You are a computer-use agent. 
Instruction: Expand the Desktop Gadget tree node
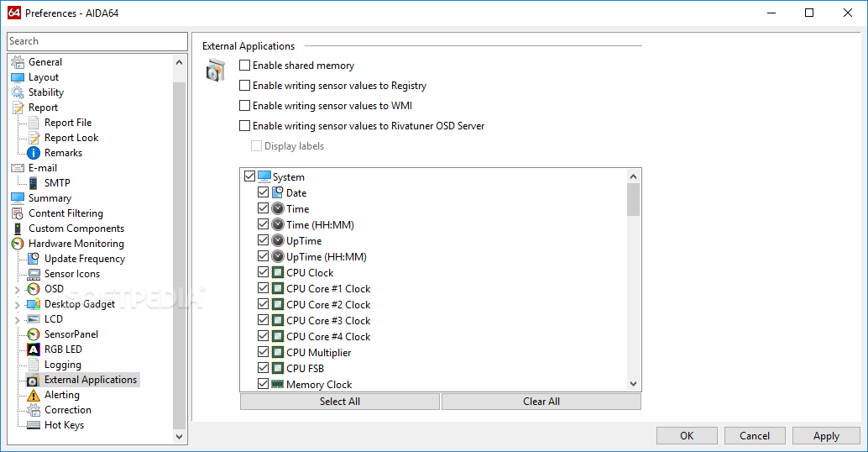[17, 305]
